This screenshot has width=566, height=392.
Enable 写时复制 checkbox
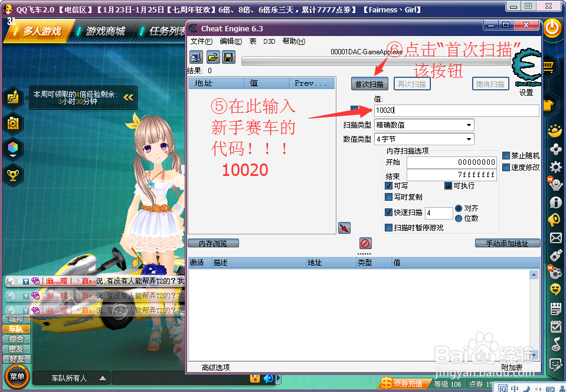click(x=389, y=197)
